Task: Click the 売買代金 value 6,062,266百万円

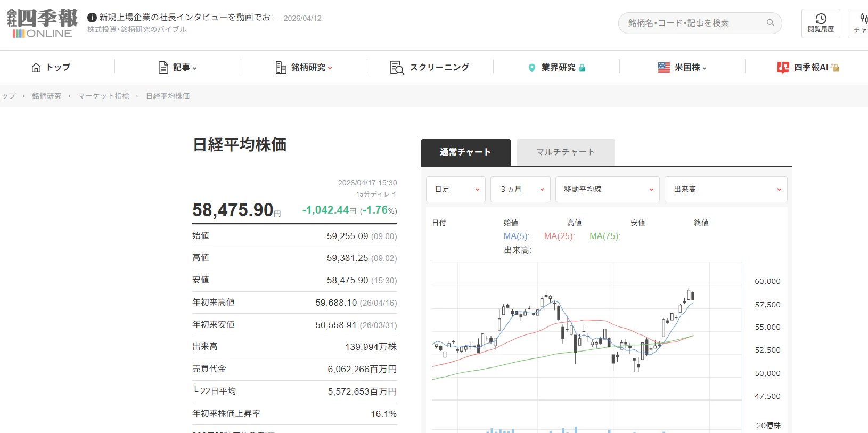Action: pos(362,369)
